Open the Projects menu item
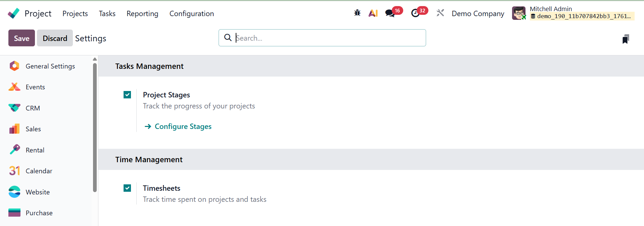The height and width of the screenshot is (226, 644). [x=75, y=13]
